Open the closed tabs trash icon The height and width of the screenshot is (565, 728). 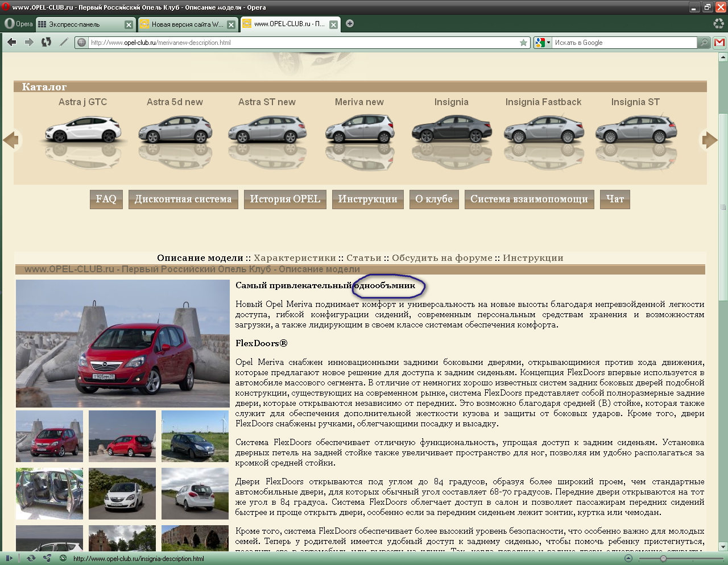(x=718, y=24)
